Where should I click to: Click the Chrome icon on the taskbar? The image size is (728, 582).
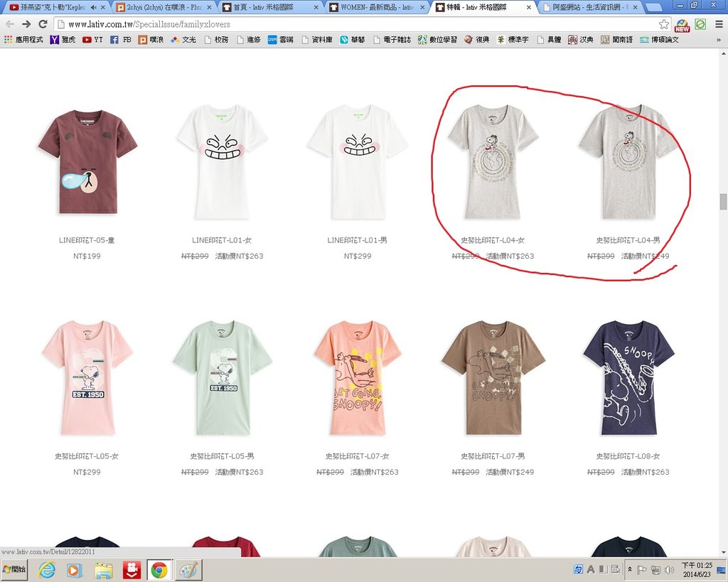159,570
